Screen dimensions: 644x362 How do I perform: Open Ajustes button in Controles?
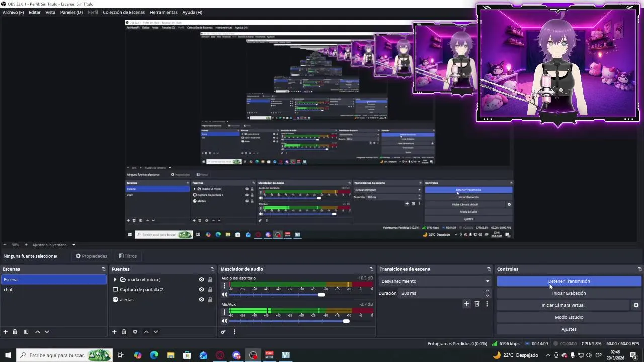(x=569, y=329)
